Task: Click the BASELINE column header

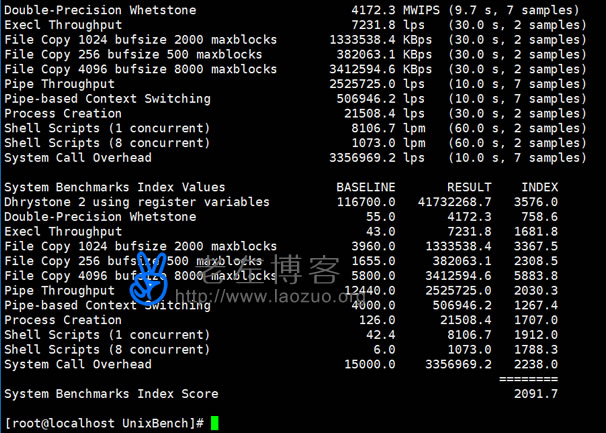Action: tap(366, 187)
